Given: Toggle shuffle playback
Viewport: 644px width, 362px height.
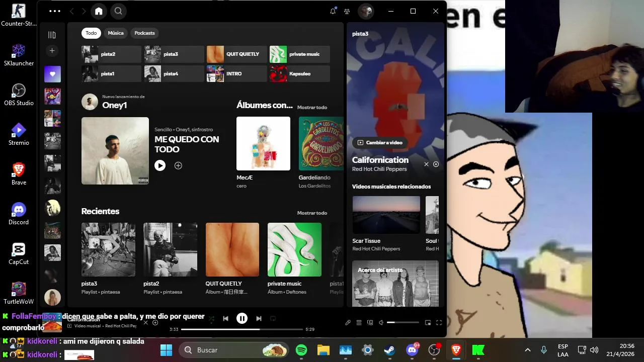Looking at the screenshot, I should (x=211, y=318).
